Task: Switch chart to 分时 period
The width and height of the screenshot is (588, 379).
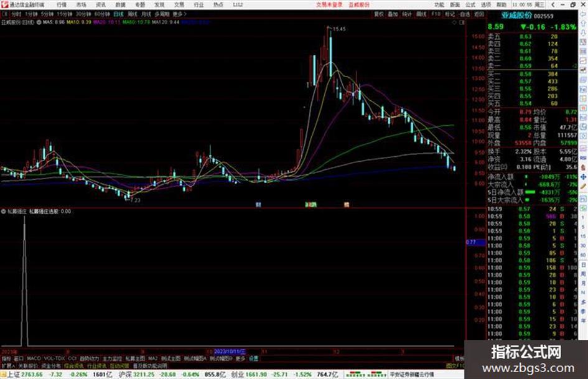Action: coord(16,14)
